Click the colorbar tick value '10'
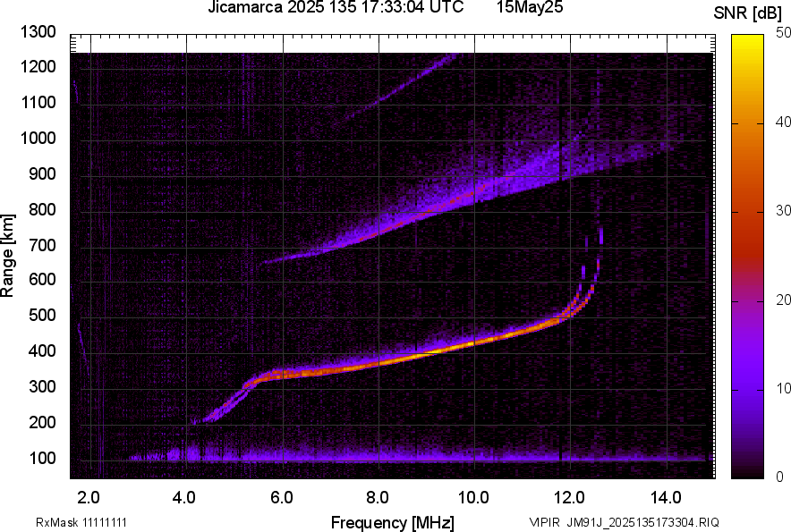791x532 pixels. pyautogui.click(x=783, y=388)
